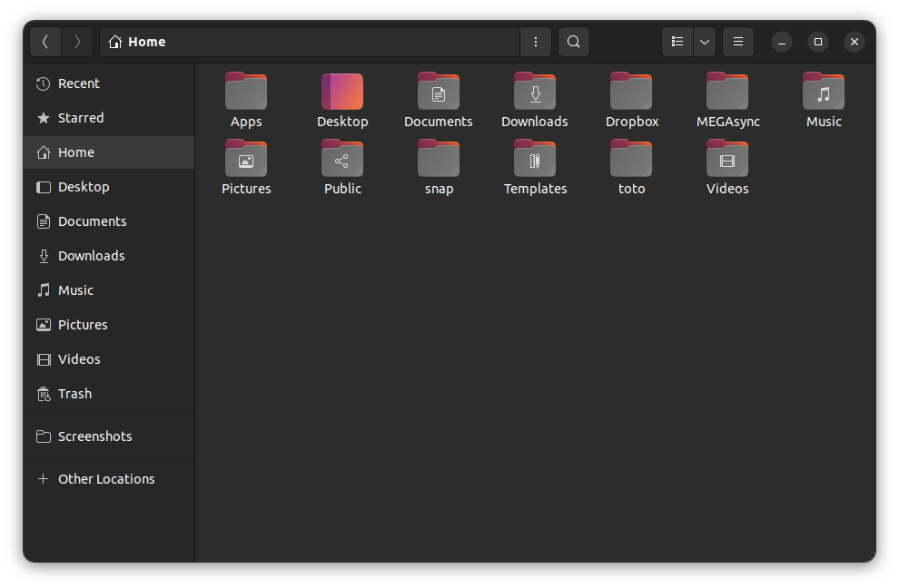Open the hamburger main menu

click(x=738, y=42)
